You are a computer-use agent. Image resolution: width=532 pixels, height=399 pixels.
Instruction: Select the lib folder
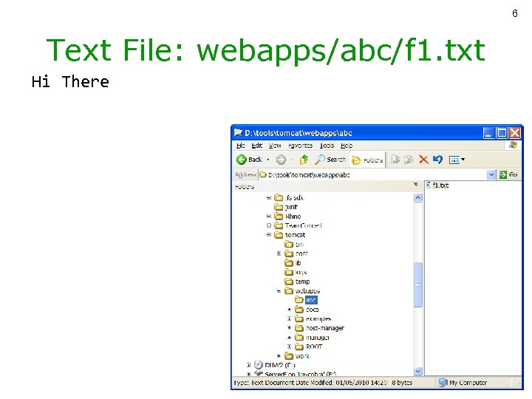point(293,262)
